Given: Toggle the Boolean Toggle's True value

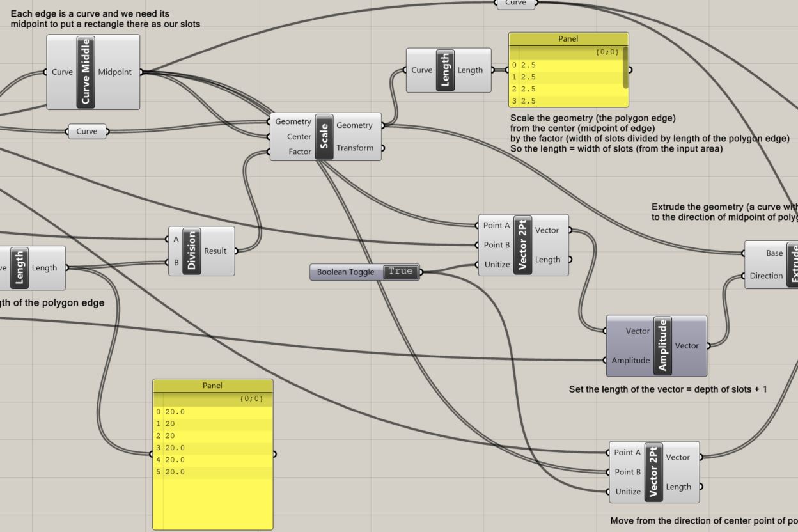Looking at the screenshot, I should pos(401,272).
